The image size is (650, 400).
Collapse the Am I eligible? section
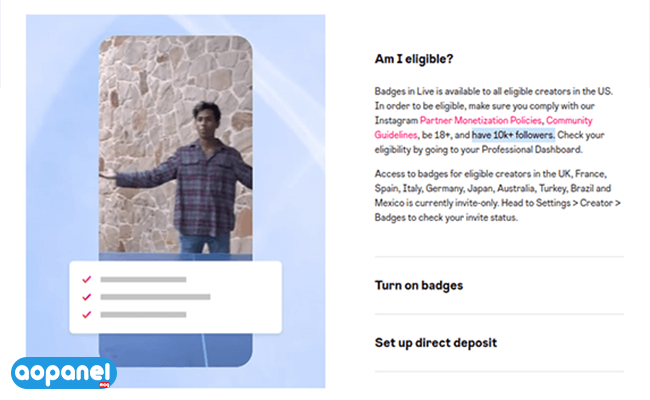pyautogui.click(x=414, y=59)
